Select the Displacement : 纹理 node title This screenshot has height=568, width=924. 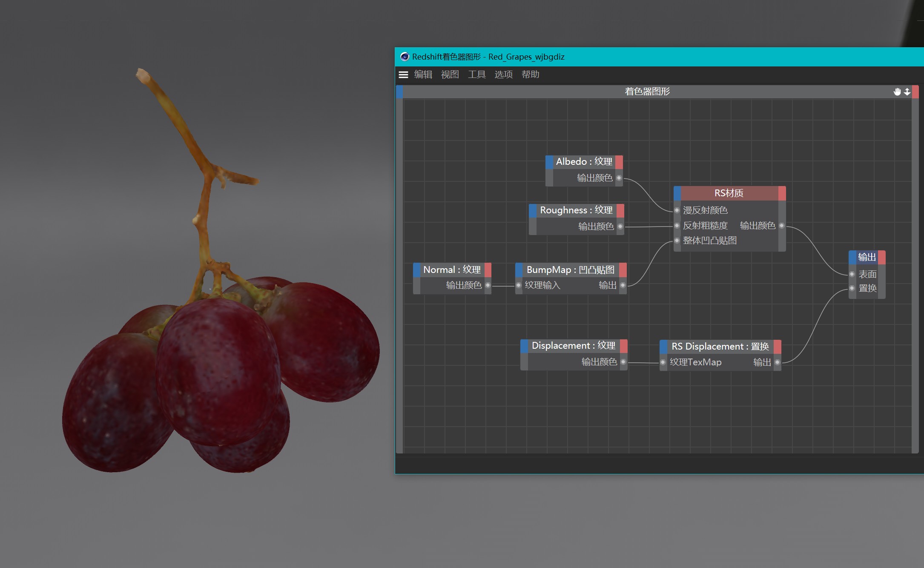coord(574,346)
